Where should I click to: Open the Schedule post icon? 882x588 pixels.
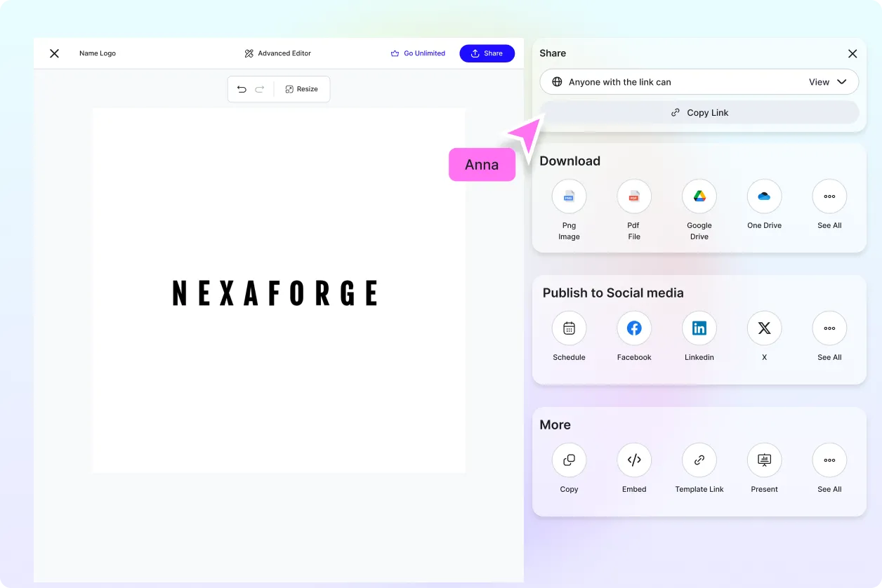coord(569,328)
